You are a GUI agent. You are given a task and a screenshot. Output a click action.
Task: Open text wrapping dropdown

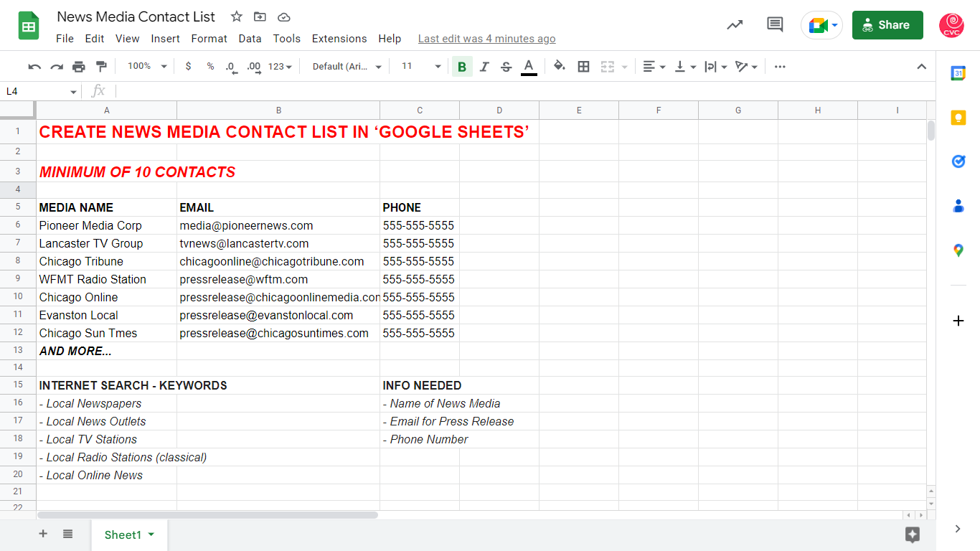[715, 67]
